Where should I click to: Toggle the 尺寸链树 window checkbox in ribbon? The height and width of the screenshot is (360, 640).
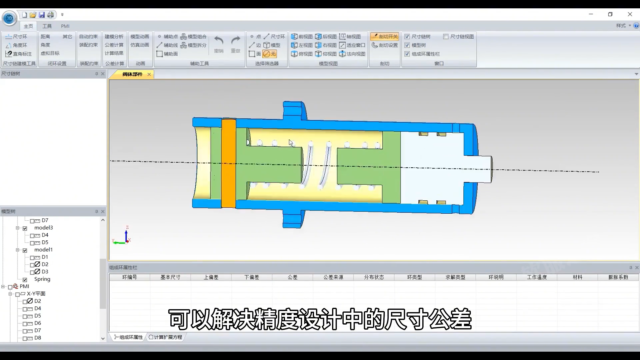pyautogui.click(x=407, y=36)
